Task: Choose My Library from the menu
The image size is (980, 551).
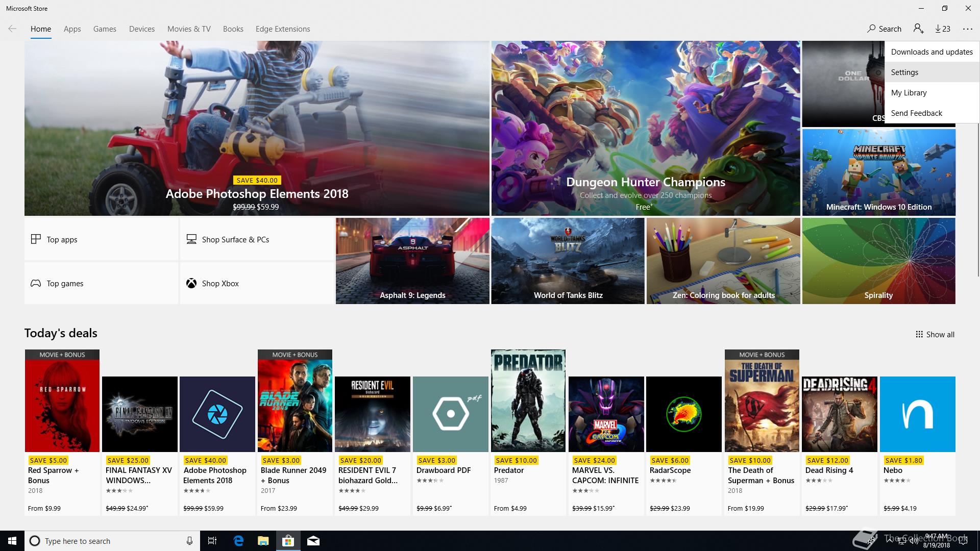Action: click(932, 92)
